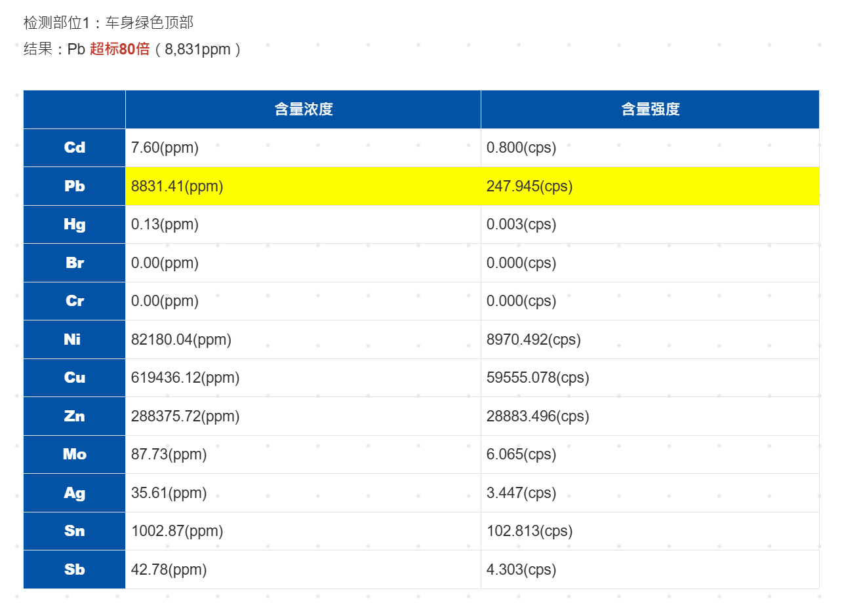
Task: Click the 87.73(ppm) cell
Action: pos(303,454)
